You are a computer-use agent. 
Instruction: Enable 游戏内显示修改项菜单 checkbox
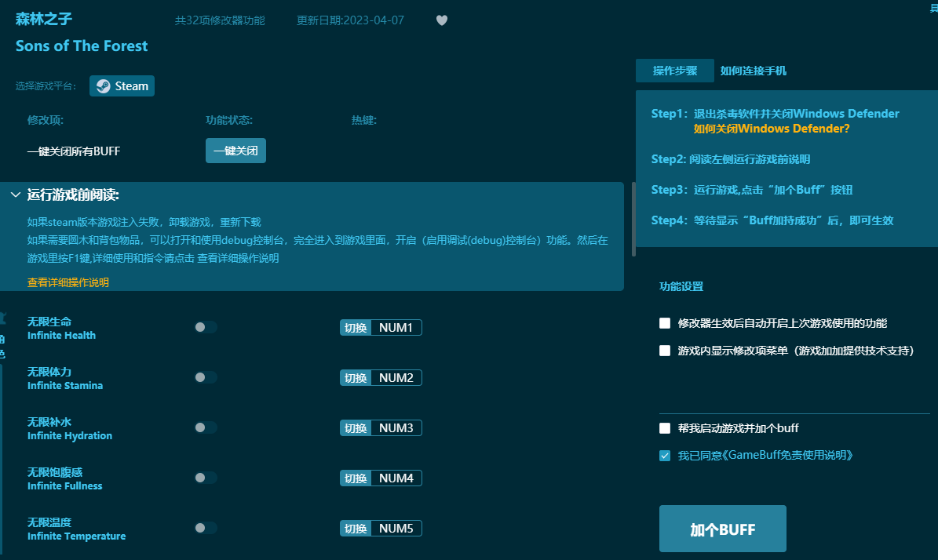tap(665, 351)
